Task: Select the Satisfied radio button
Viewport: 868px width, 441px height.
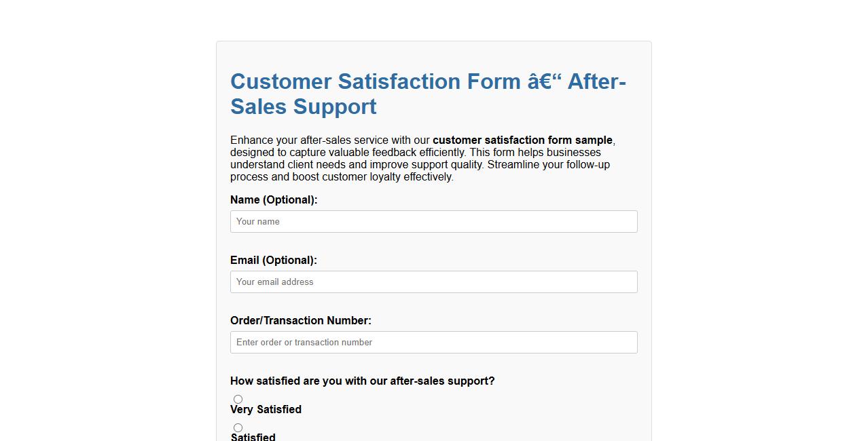Action: coord(238,427)
